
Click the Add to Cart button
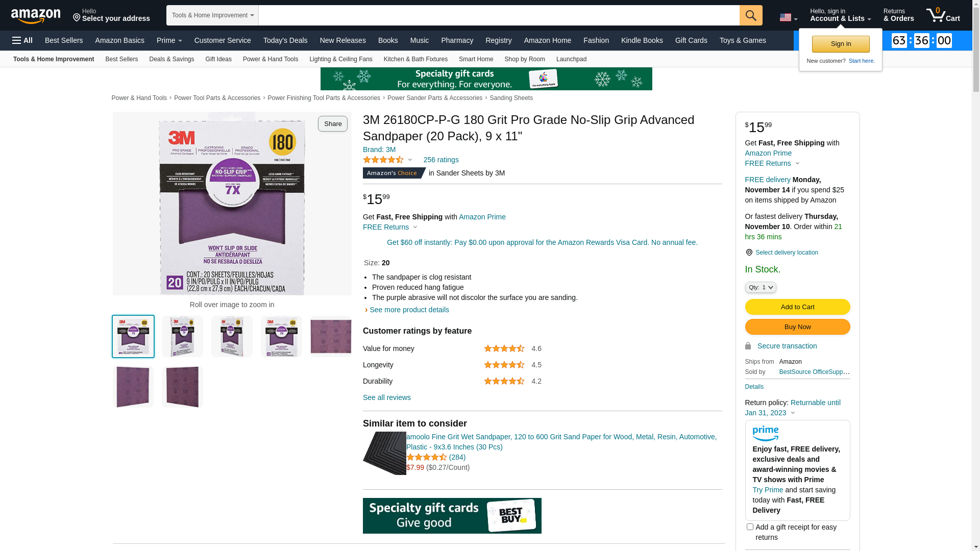[797, 307]
